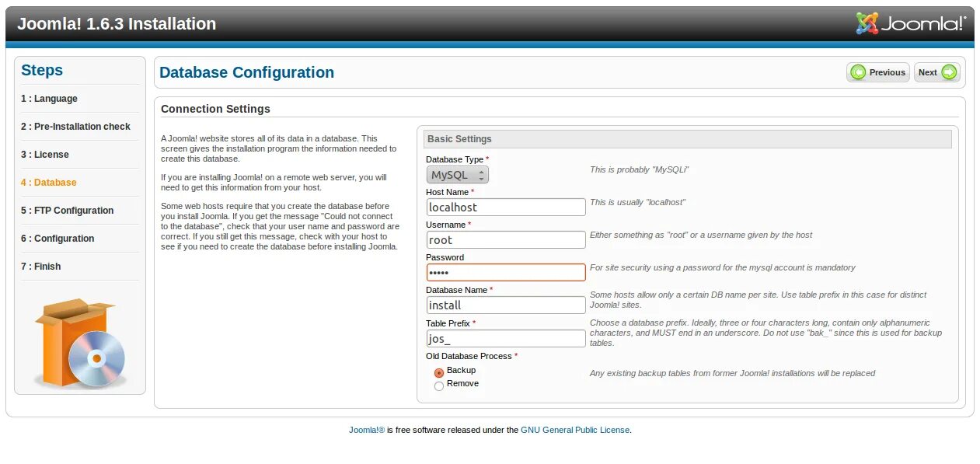Image resolution: width=980 pixels, height=464 pixels.
Task: Click the hint 'This is usually "localhost"'
Action: pyautogui.click(x=637, y=202)
